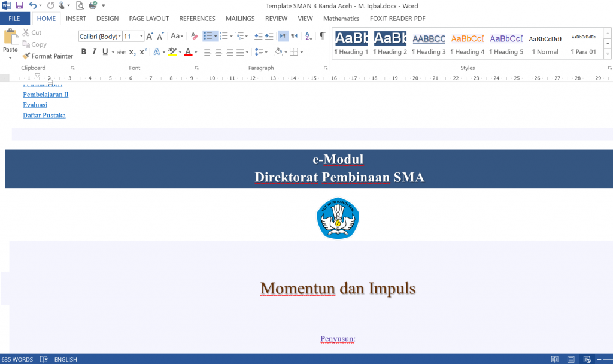Align text right

pos(229,51)
